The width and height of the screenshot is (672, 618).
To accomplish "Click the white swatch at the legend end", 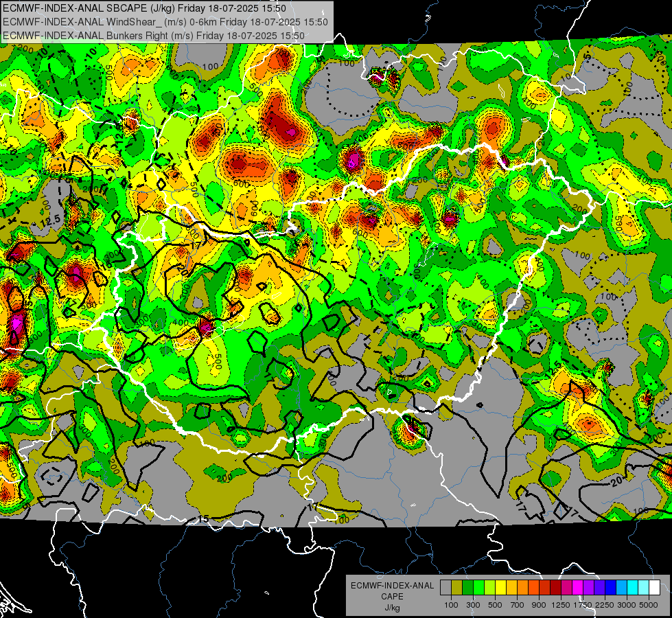I will coord(655,587).
